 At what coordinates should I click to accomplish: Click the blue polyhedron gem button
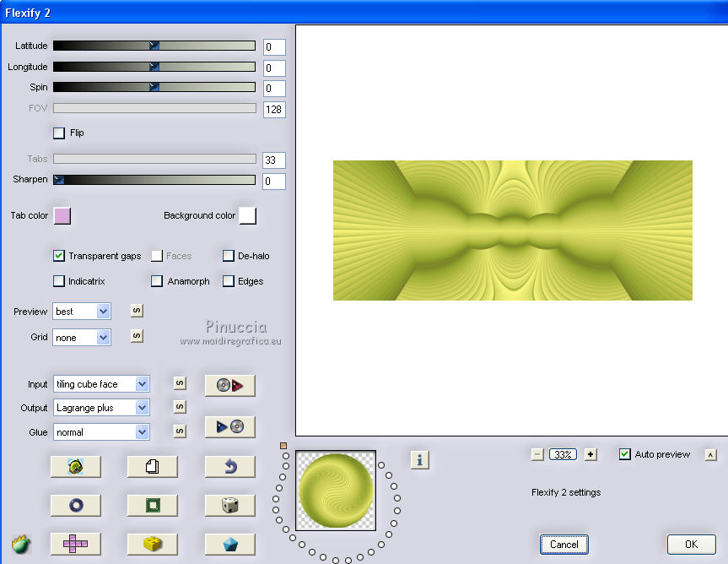point(229,544)
